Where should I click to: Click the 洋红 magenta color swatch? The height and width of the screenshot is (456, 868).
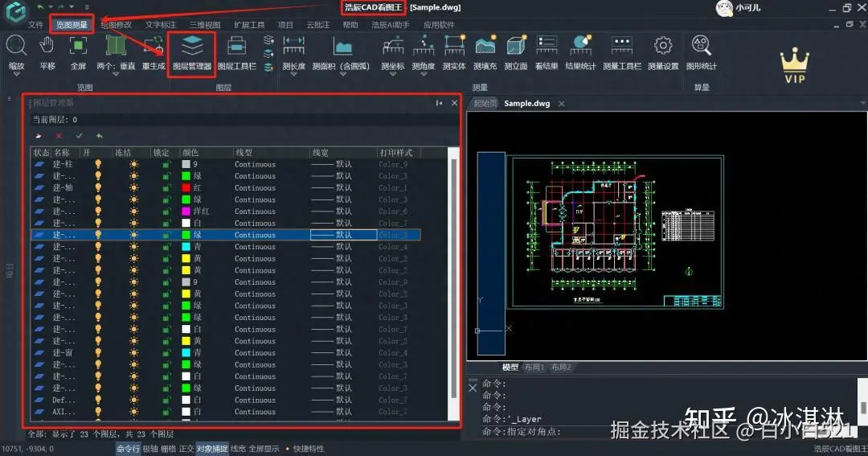click(186, 211)
